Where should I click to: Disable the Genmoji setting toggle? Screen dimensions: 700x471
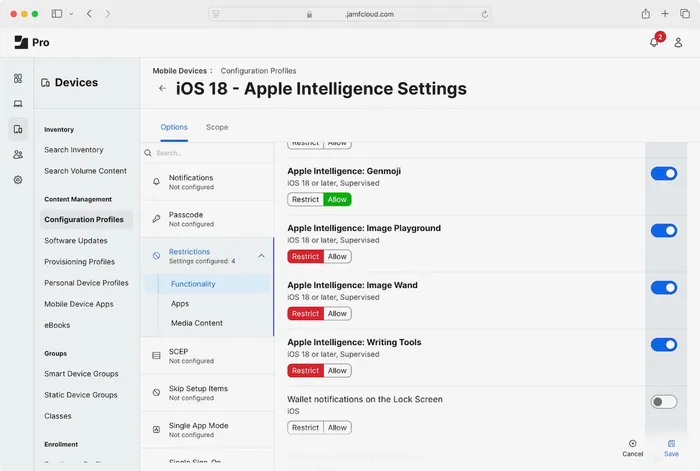[663, 173]
